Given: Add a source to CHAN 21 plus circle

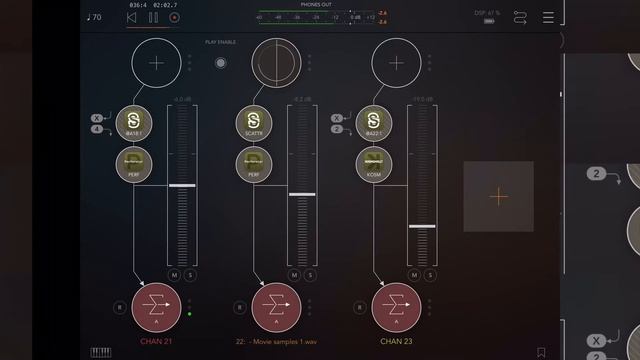Looking at the screenshot, I should 156,63.
